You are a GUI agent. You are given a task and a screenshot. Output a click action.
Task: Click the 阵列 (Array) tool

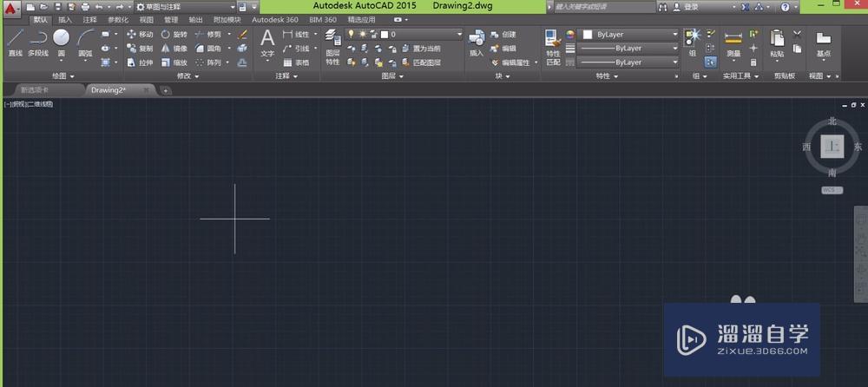(x=208, y=63)
